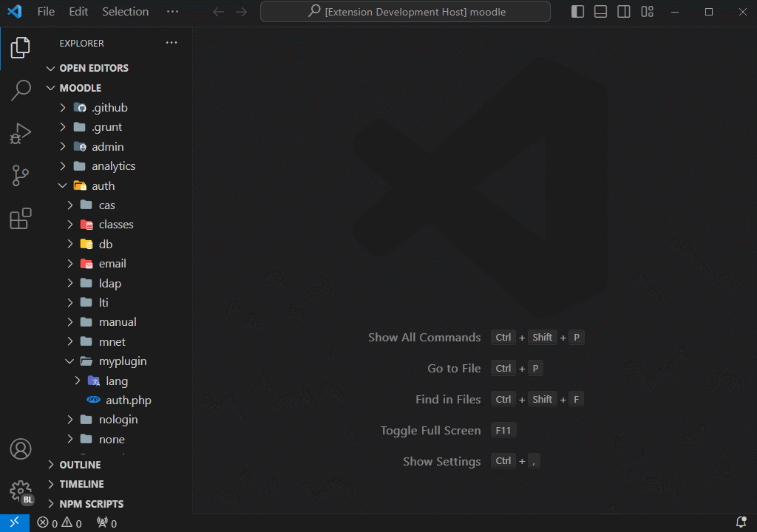Go forward with the right arrow

coord(242,12)
